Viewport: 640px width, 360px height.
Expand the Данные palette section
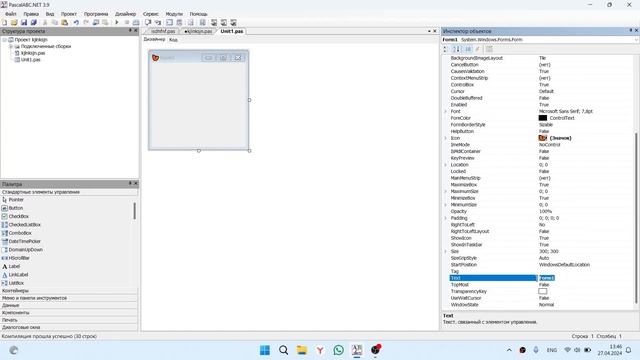coord(69,305)
